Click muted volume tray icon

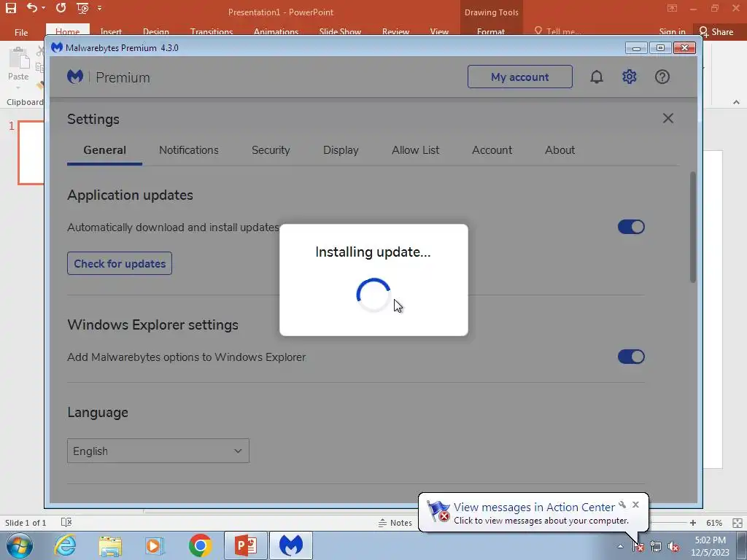point(673,547)
